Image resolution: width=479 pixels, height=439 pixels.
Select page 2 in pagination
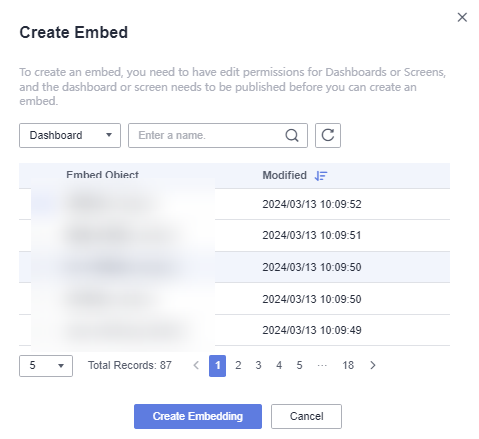click(x=238, y=366)
